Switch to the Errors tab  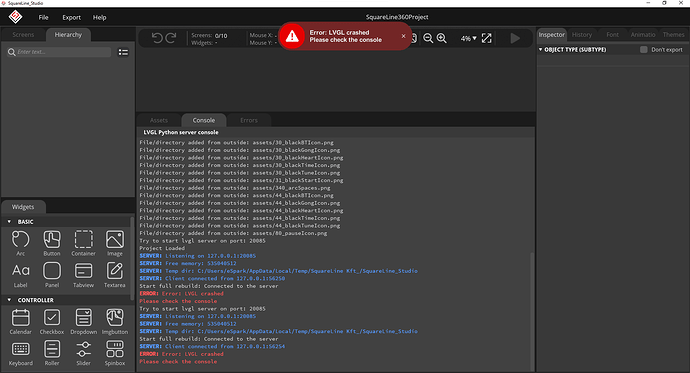(x=249, y=120)
